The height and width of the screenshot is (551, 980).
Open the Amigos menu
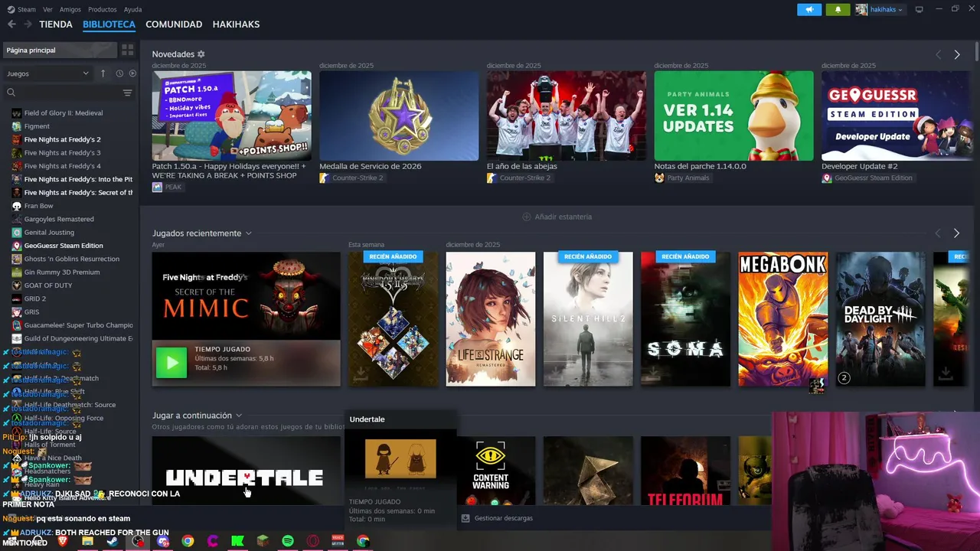click(x=70, y=9)
